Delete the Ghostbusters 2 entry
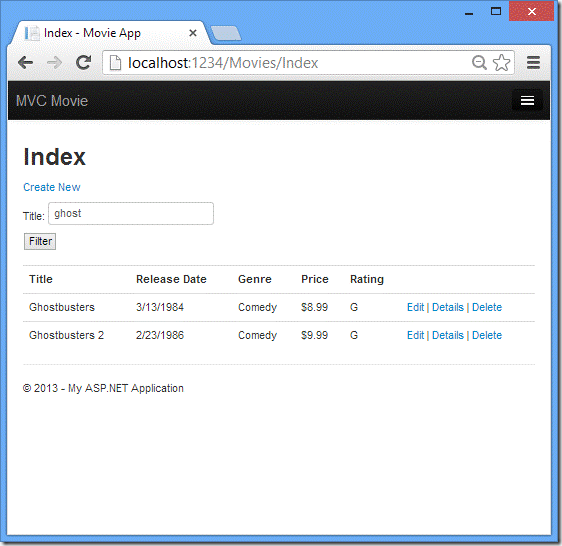This screenshot has height=546, width=562. pyautogui.click(x=487, y=335)
